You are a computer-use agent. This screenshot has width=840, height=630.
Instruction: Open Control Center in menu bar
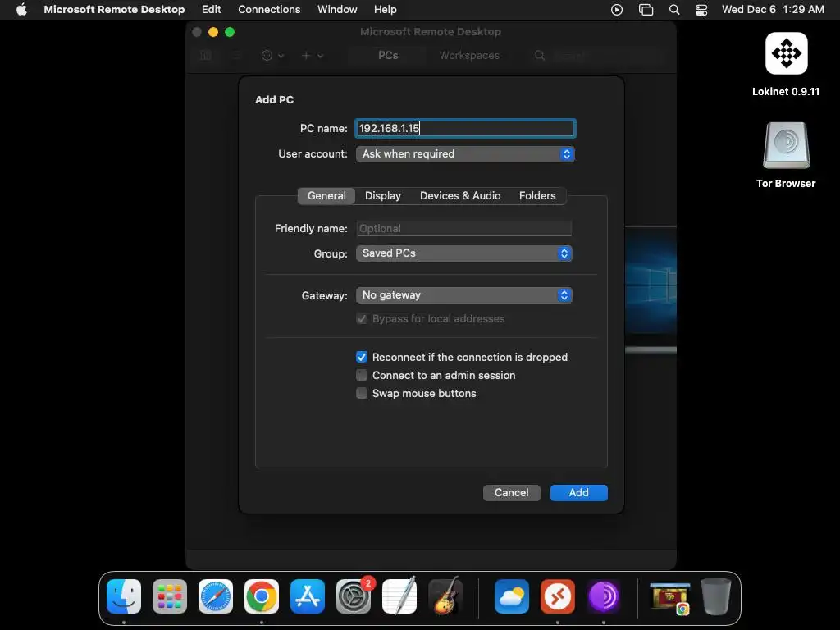coord(701,10)
